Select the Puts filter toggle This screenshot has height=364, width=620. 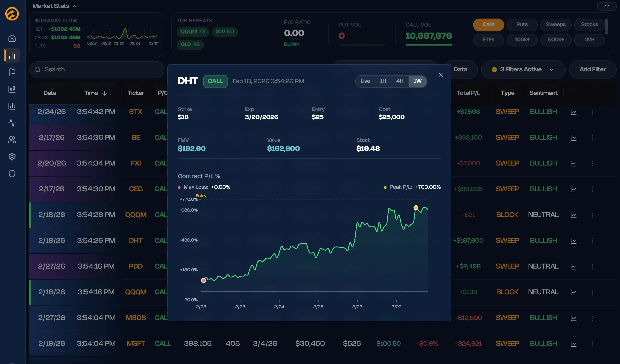tap(522, 24)
